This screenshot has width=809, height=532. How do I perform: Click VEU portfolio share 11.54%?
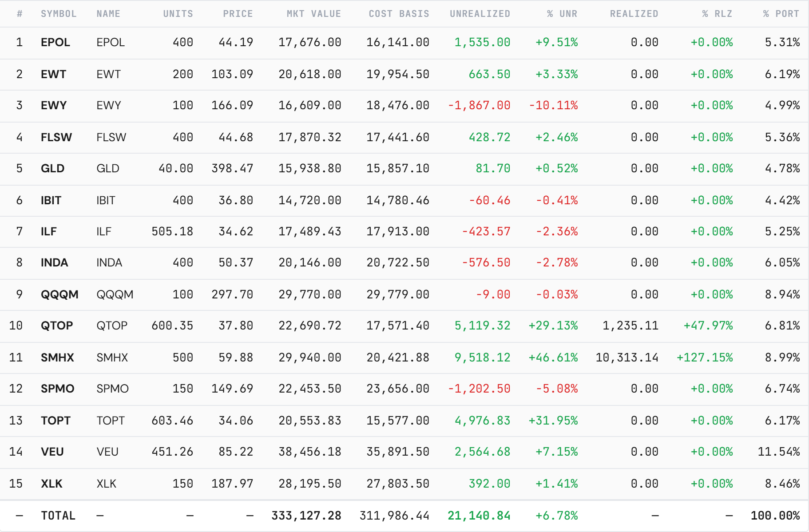pyautogui.click(x=779, y=452)
